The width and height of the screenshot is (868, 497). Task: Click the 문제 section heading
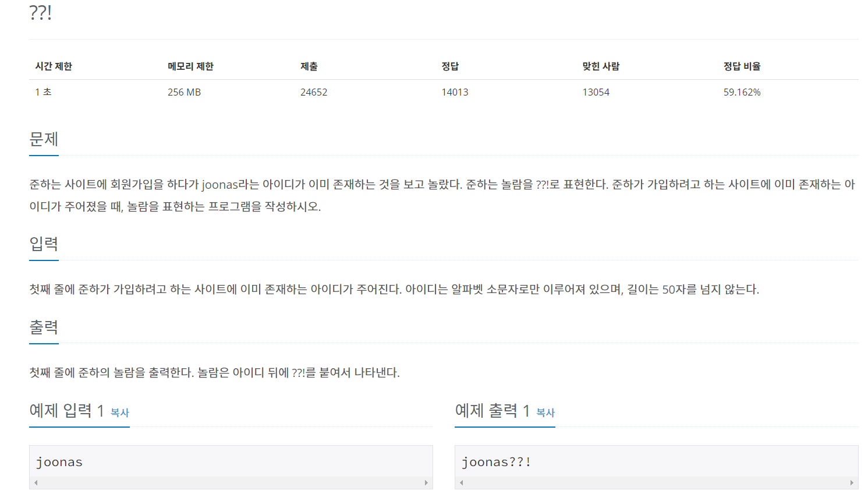click(44, 139)
